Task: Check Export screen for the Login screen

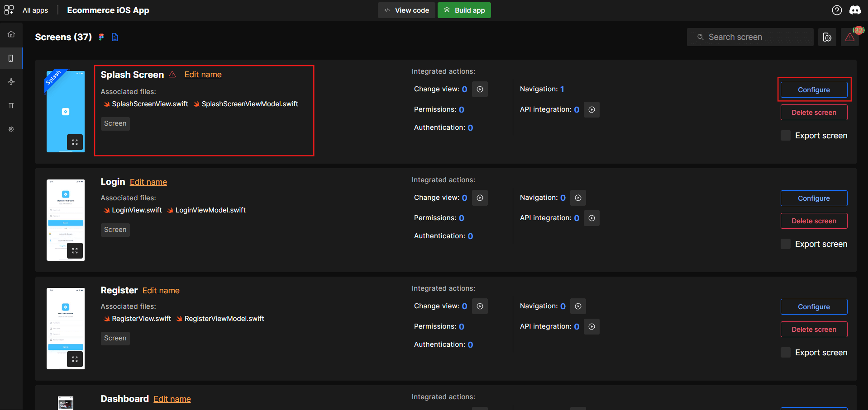Action: tap(786, 244)
